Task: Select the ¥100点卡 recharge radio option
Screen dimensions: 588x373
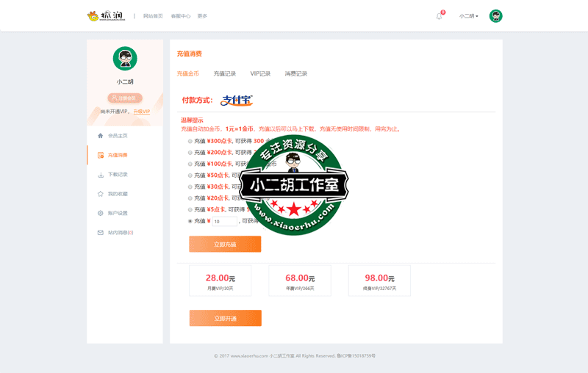Action: pos(190,164)
